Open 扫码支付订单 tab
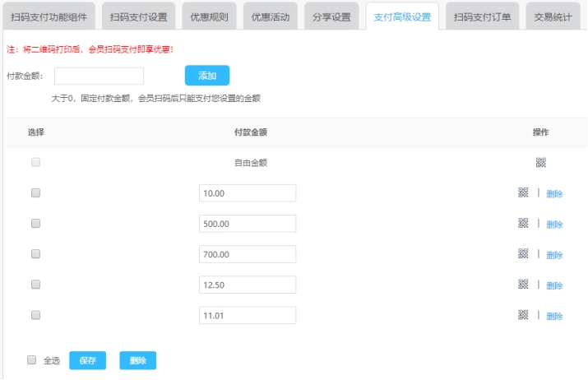 [482, 16]
